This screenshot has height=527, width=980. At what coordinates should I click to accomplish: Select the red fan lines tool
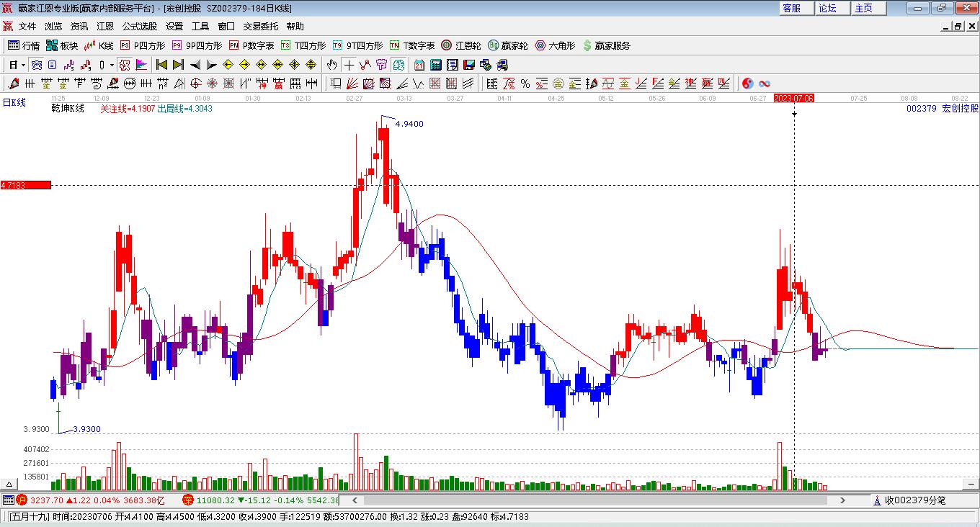(x=352, y=84)
